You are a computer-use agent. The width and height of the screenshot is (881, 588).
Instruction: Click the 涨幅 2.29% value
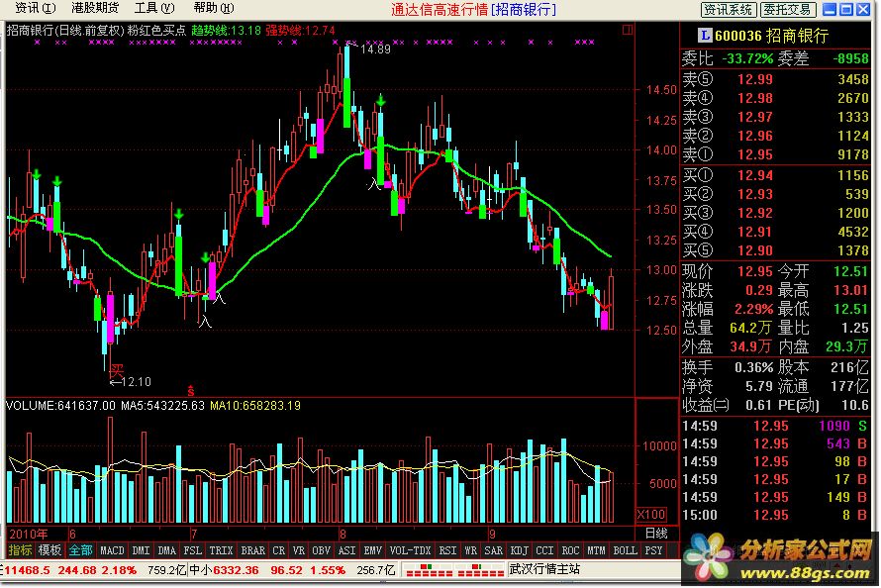(x=754, y=310)
